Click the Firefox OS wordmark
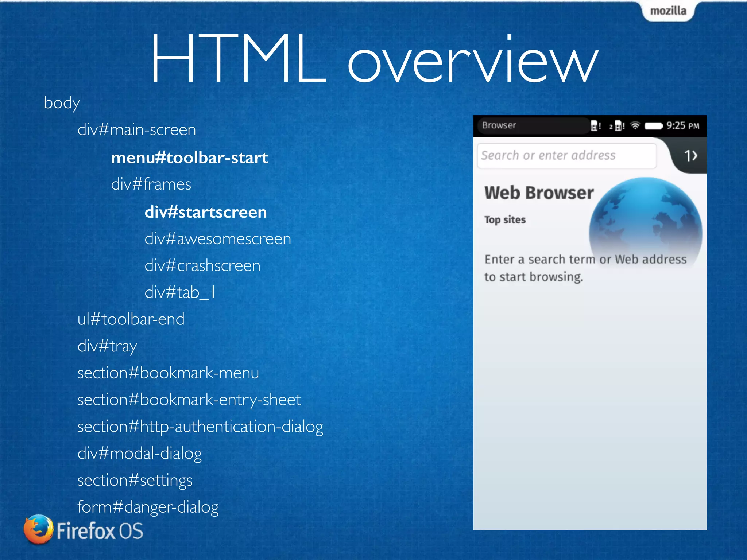This screenshot has width=747, height=560. coord(100,531)
